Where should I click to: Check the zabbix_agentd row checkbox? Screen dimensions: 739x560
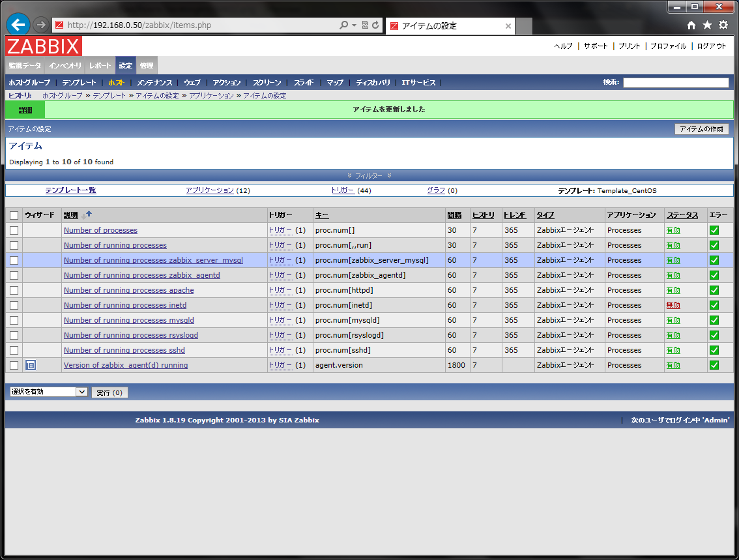pyautogui.click(x=14, y=275)
